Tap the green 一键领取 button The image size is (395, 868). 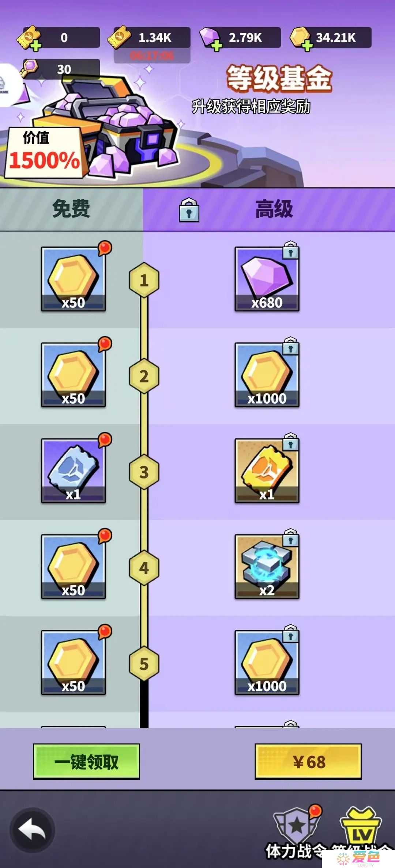click(x=87, y=762)
